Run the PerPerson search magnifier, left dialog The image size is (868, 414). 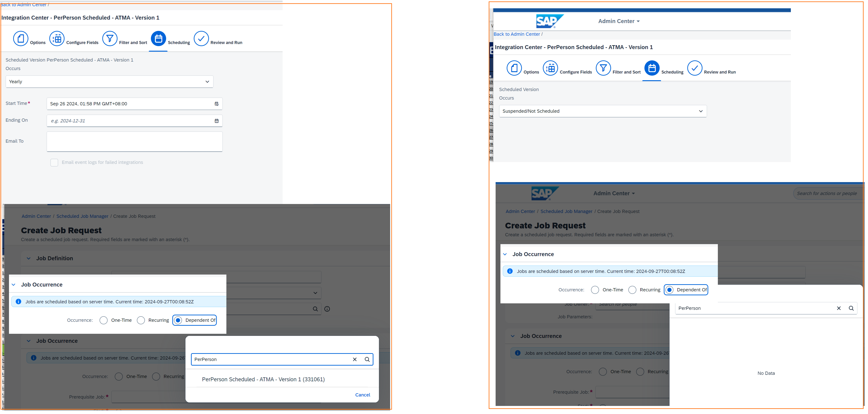[x=367, y=359]
